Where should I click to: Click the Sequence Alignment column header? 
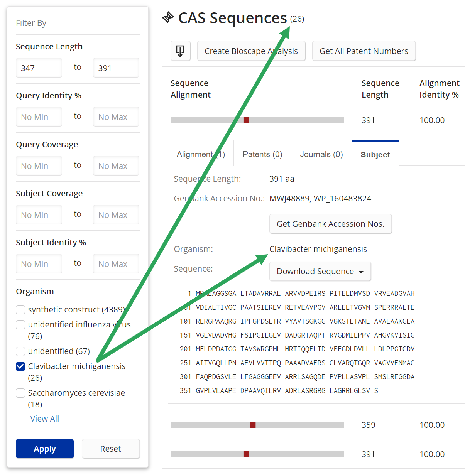[191, 89]
